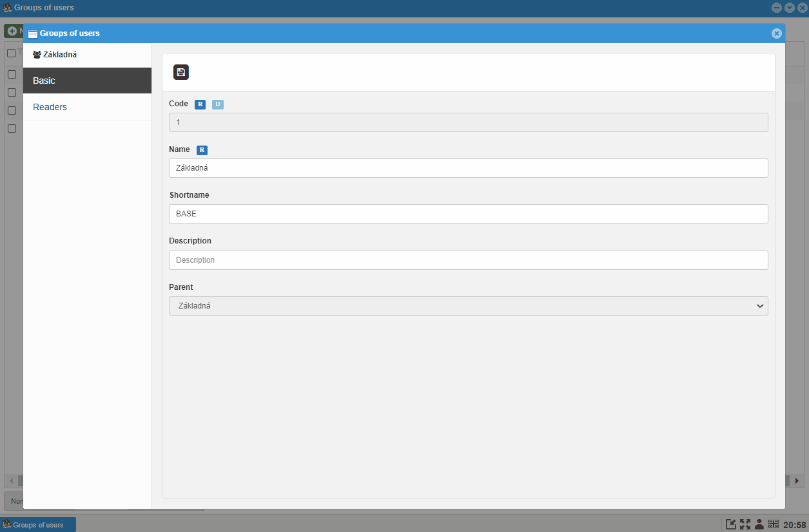
Task: Toggle the header select-all checkbox in the background table
Action: pos(11,53)
